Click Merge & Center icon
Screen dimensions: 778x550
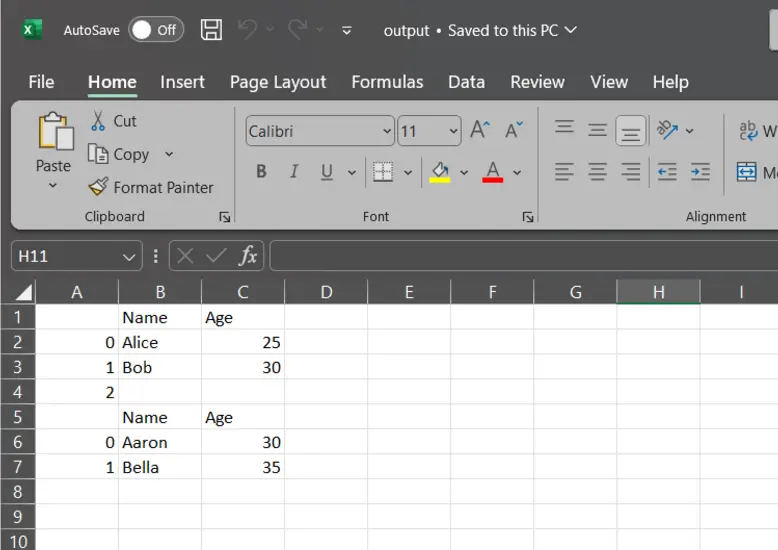coord(747,172)
